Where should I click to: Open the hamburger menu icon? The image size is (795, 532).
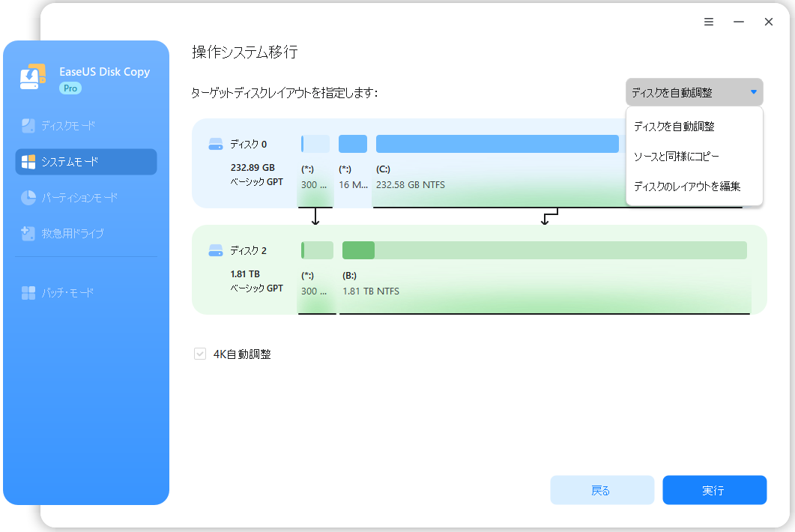[x=709, y=22]
